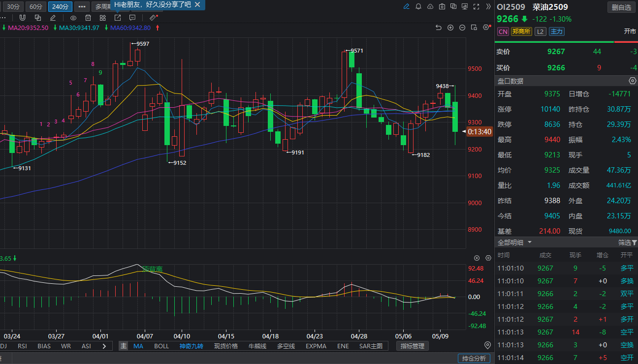The width and height of the screenshot is (638, 364).
Task: Open the multi-window layout icon
Action: 453,6
